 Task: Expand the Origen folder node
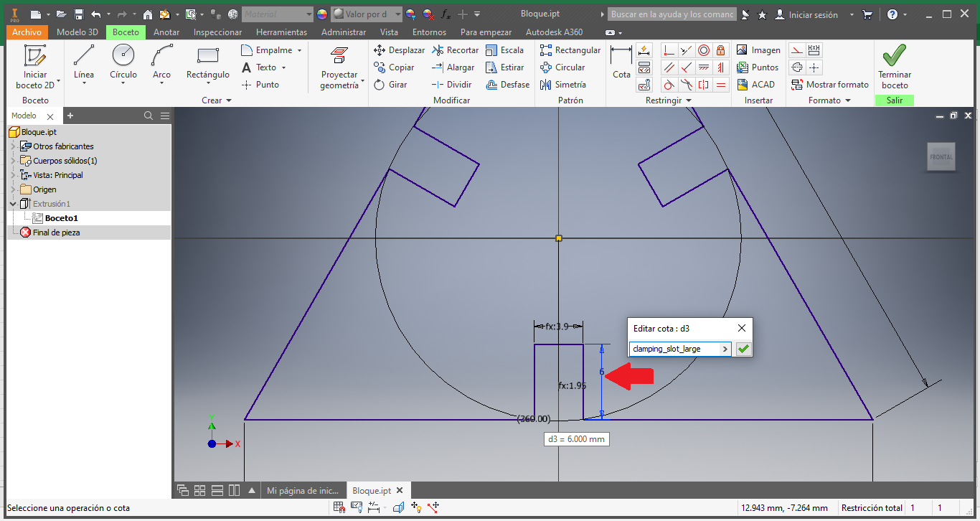coord(13,189)
